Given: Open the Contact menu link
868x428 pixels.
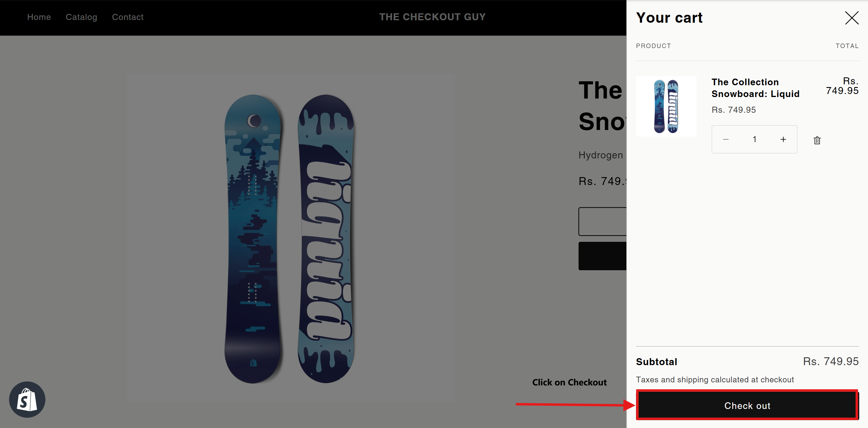Looking at the screenshot, I should 128,17.
